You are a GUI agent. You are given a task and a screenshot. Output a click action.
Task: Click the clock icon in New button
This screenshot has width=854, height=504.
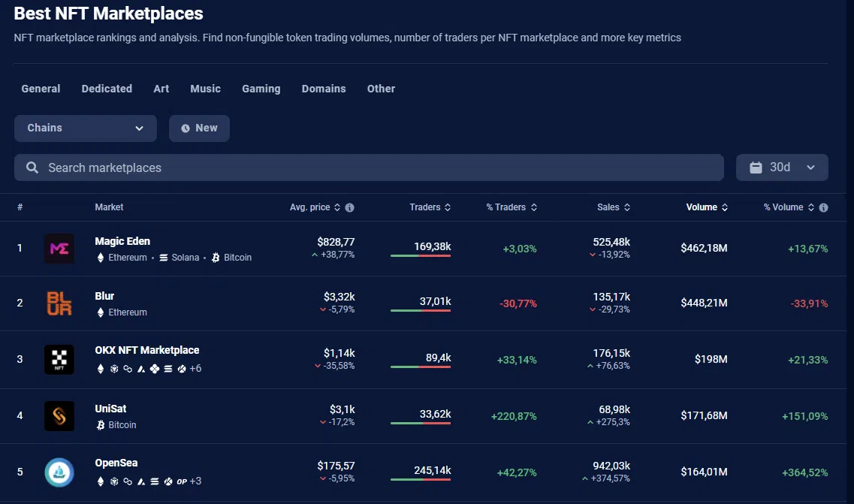pos(186,128)
